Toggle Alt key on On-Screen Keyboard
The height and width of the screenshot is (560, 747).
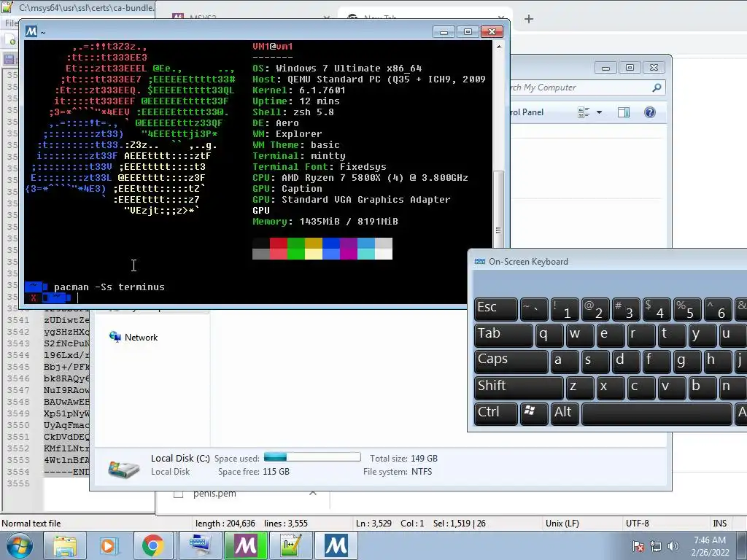click(565, 413)
